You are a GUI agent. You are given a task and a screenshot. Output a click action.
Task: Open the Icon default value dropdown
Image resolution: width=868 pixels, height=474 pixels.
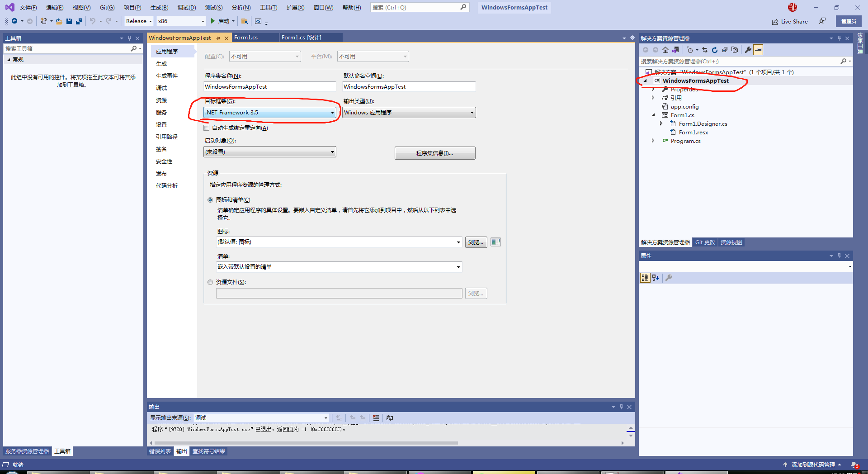click(x=339, y=242)
